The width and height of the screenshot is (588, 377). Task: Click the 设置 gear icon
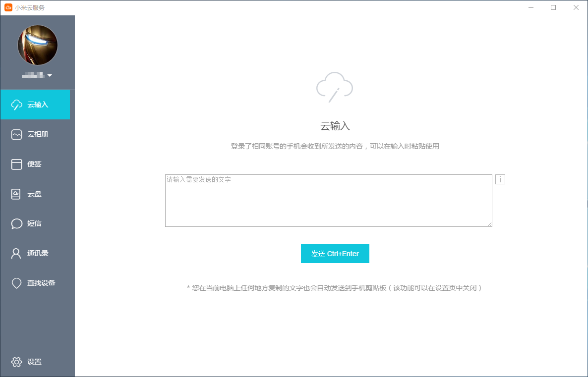(16, 362)
